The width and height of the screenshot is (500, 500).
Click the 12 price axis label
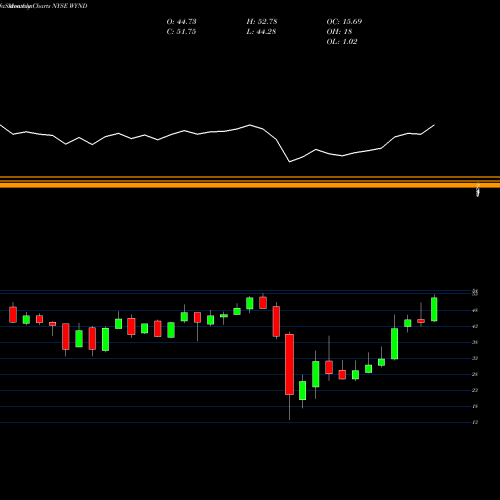tap(475, 422)
